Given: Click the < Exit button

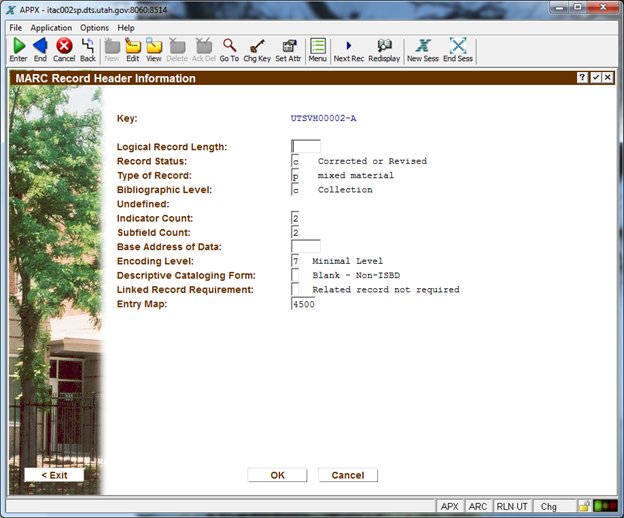Looking at the screenshot, I should coord(54,475).
